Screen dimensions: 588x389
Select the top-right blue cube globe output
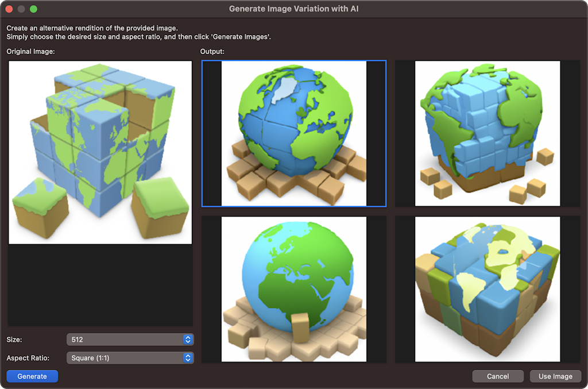[x=488, y=133]
